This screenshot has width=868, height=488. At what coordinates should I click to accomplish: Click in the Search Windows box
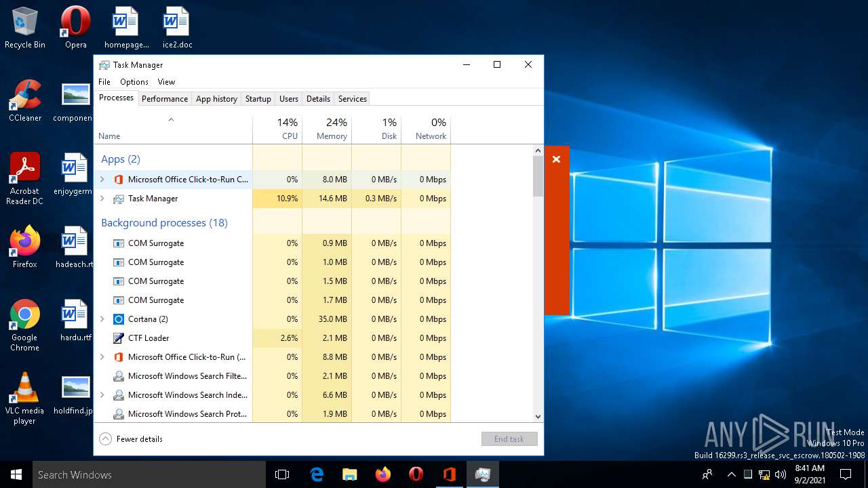point(149,474)
